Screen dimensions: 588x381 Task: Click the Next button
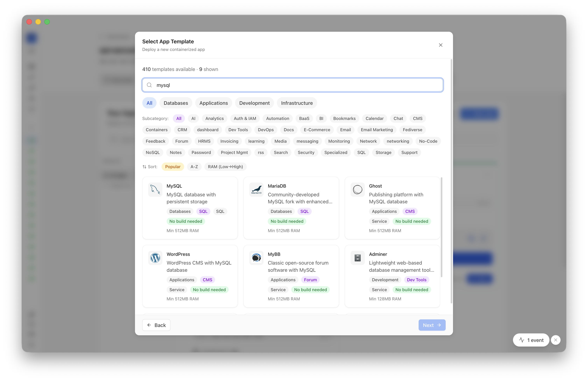click(x=432, y=325)
